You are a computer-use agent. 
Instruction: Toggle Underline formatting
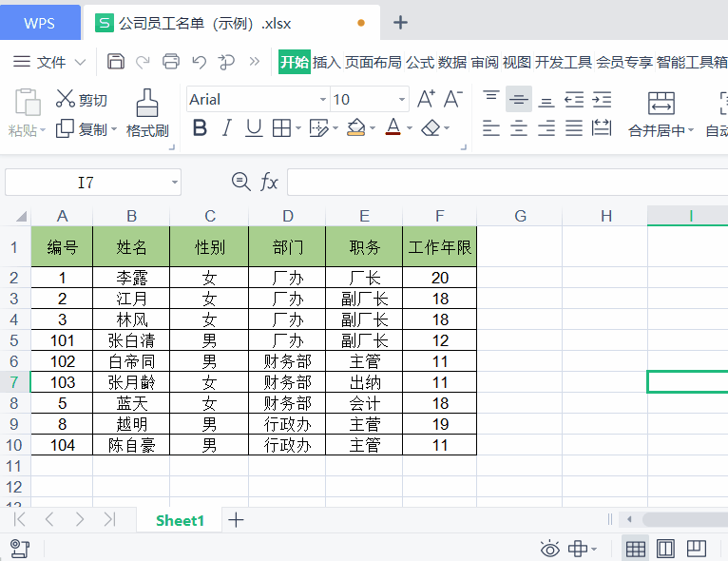pos(254,128)
